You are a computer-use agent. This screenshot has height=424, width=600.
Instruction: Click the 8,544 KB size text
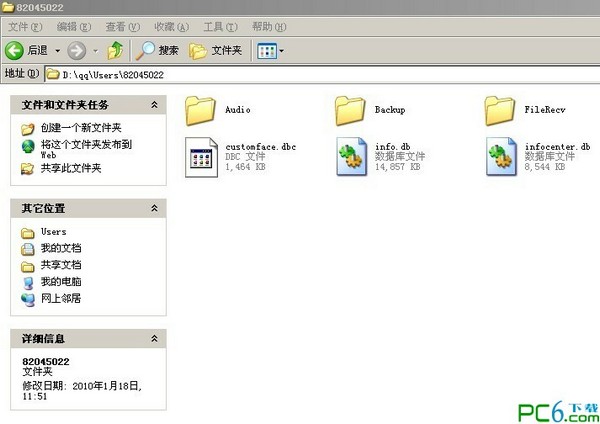coord(545,167)
